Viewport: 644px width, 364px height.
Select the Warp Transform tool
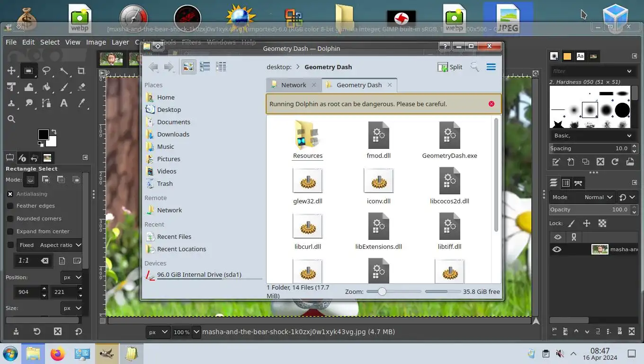(29, 87)
